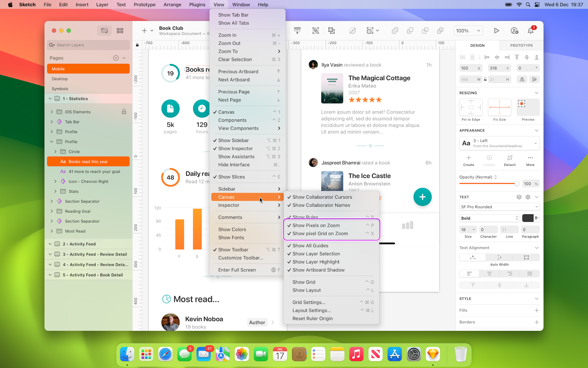
Task: Choose Grid Settings… in submenu
Action: [x=331, y=302]
